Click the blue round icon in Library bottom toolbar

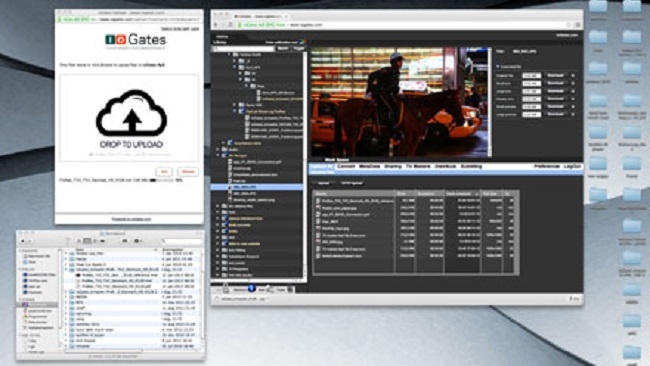pyautogui.click(x=251, y=288)
